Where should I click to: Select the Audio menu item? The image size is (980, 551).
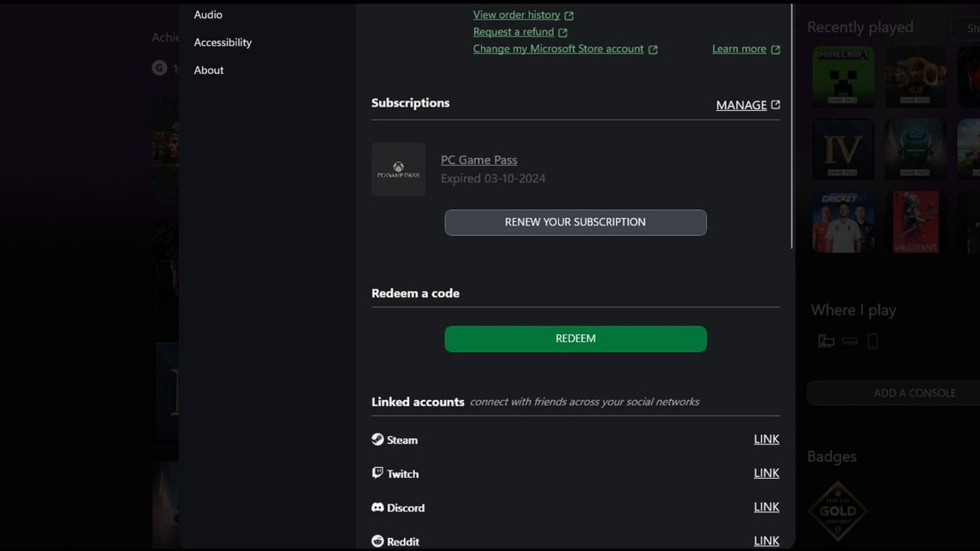click(x=208, y=14)
